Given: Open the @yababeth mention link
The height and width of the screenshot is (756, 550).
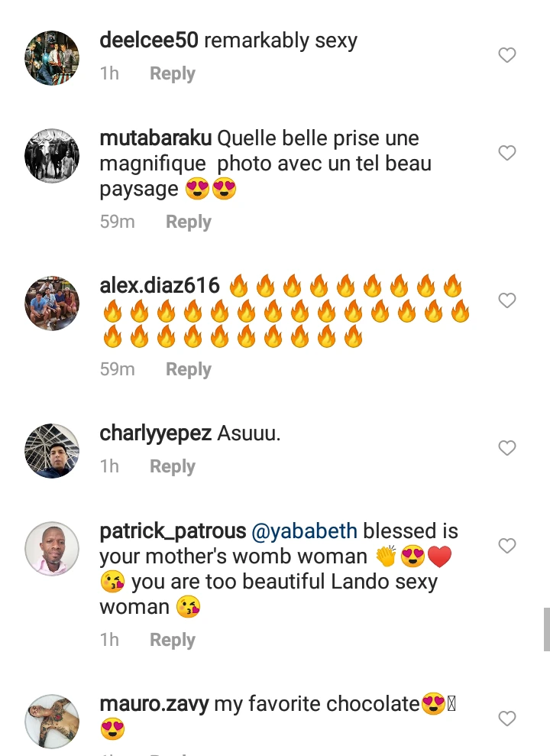Looking at the screenshot, I should [305, 531].
